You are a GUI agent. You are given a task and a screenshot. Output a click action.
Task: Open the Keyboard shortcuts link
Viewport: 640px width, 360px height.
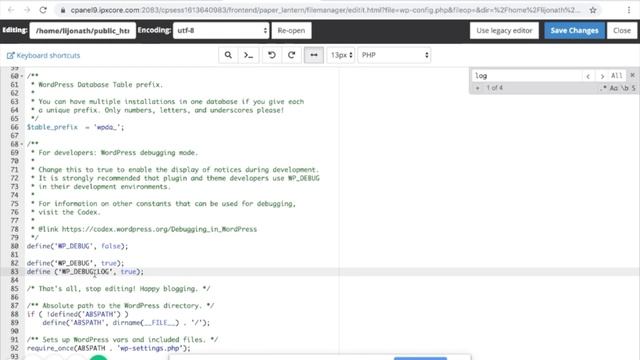(44, 56)
